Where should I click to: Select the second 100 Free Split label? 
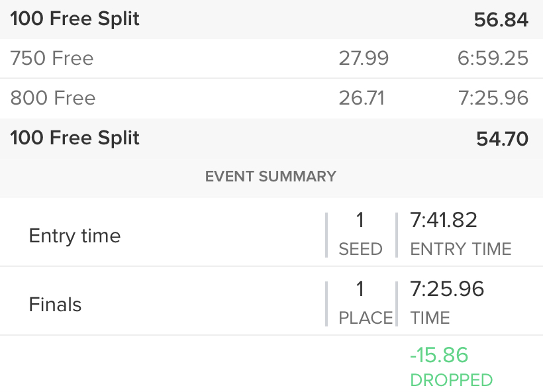point(75,138)
